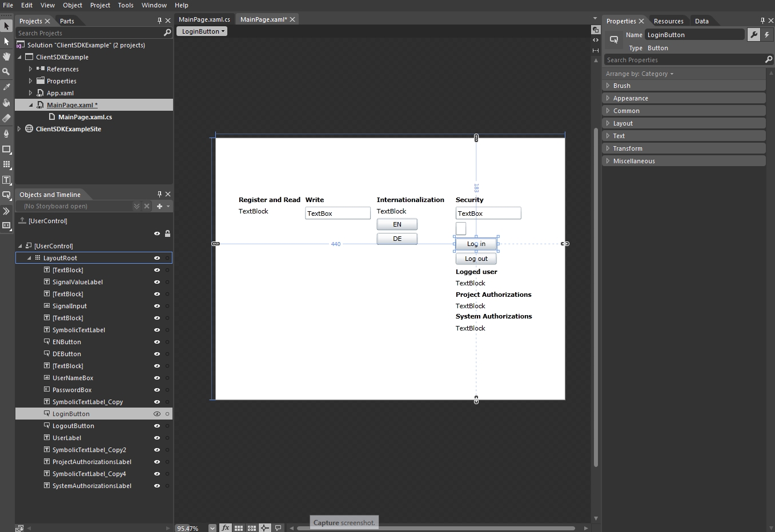This screenshot has width=775, height=532.
Task: Hide the ENButton element with eye icon
Action: pyautogui.click(x=157, y=342)
